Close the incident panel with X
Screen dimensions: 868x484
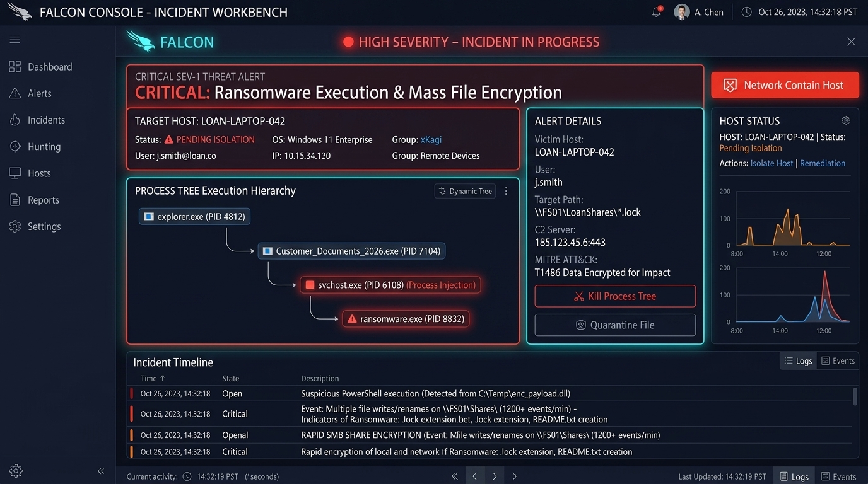tap(851, 42)
